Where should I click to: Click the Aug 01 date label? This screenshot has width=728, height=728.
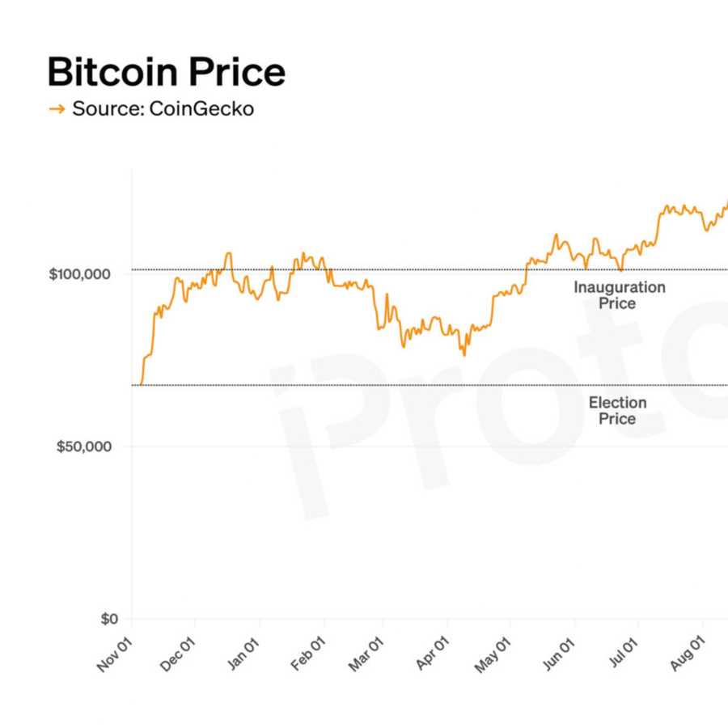point(685,654)
